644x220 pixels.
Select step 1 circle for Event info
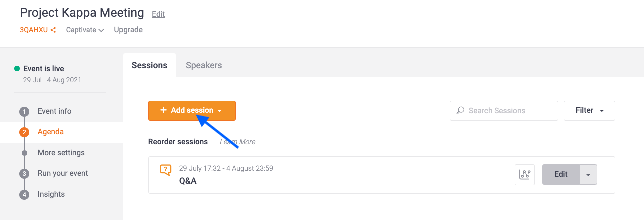coord(24,111)
